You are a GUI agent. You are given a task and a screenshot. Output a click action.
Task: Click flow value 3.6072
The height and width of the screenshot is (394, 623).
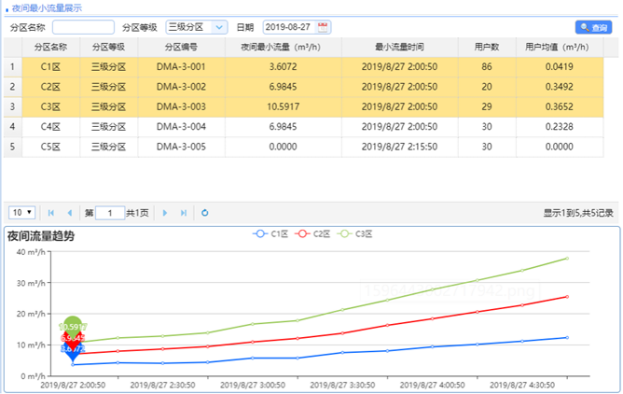coord(283,67)
